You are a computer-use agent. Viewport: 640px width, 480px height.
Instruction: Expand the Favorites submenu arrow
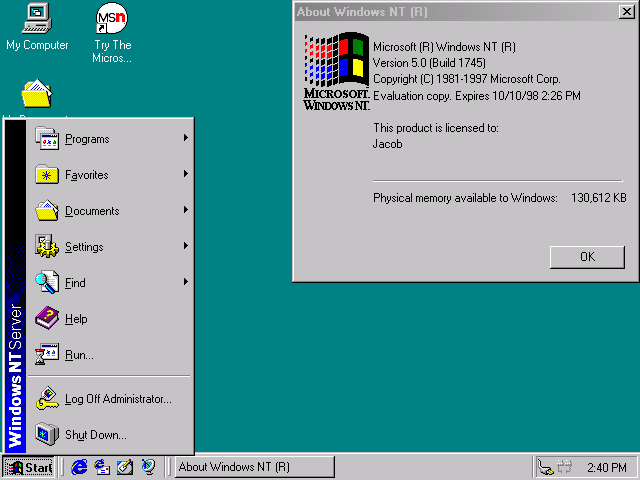(x=186, y=174)
